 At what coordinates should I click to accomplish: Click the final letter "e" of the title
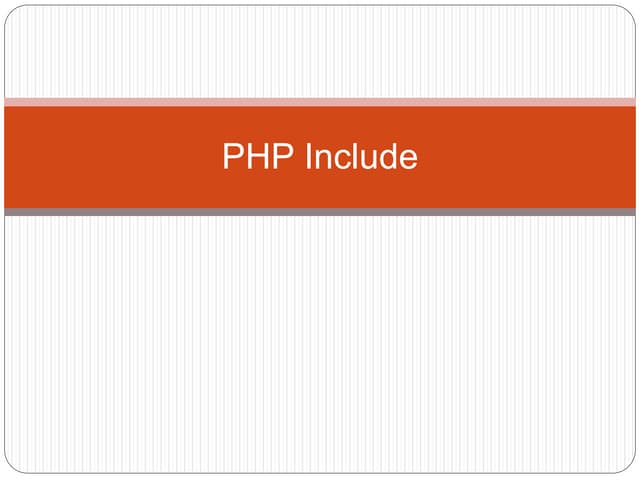(407, 159)
